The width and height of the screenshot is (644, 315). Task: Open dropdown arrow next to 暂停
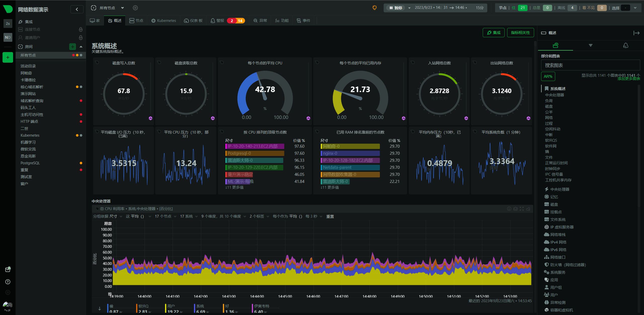click(409, 8)
